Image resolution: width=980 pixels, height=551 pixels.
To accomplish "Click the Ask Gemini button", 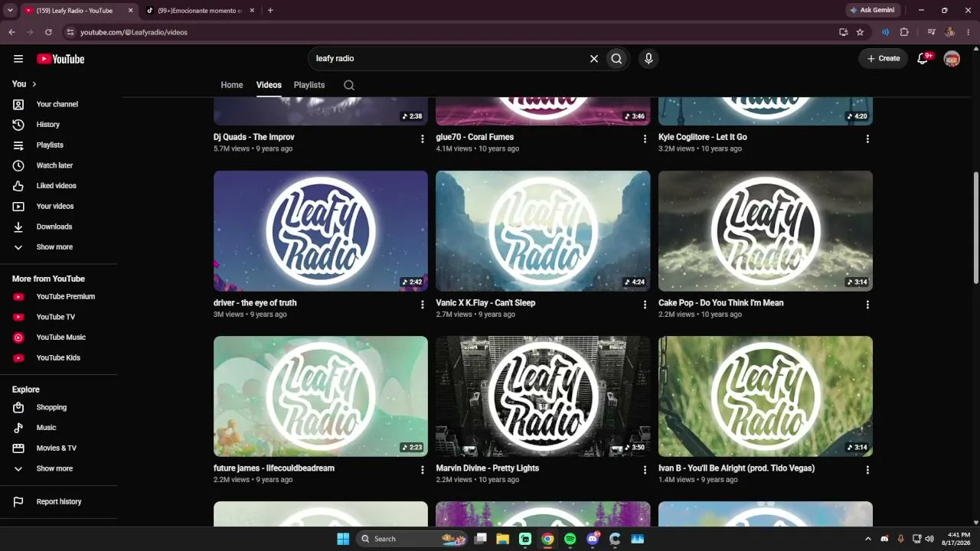I will pos(872,11).
